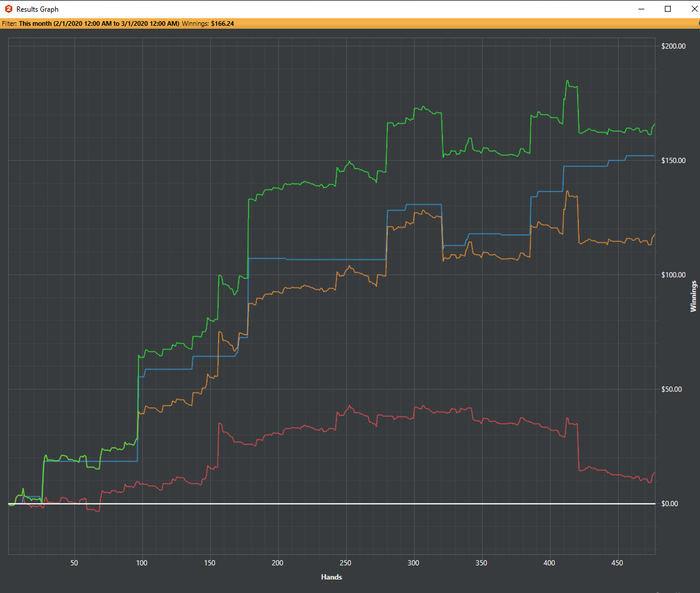This screenshot has width=700, height=593.
Task: Click the Winnings $166.24 value
Action: coord(222,24)
